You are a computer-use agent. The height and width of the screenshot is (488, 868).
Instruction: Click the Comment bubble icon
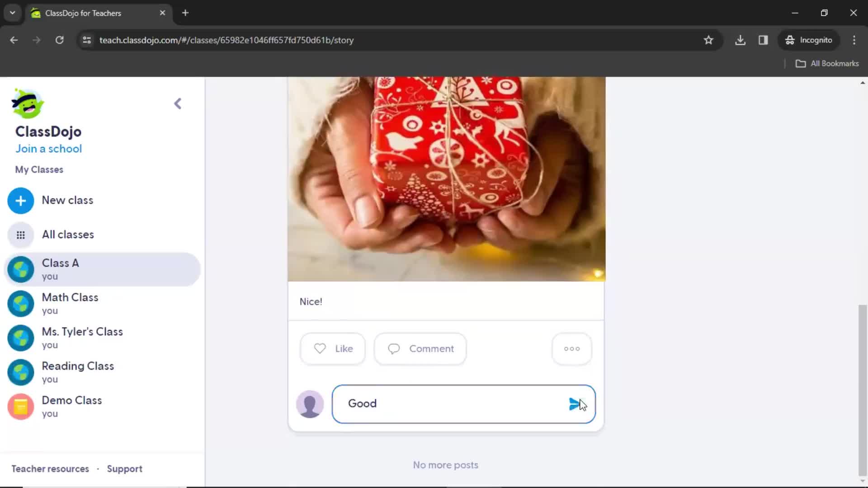click(393, 348)
